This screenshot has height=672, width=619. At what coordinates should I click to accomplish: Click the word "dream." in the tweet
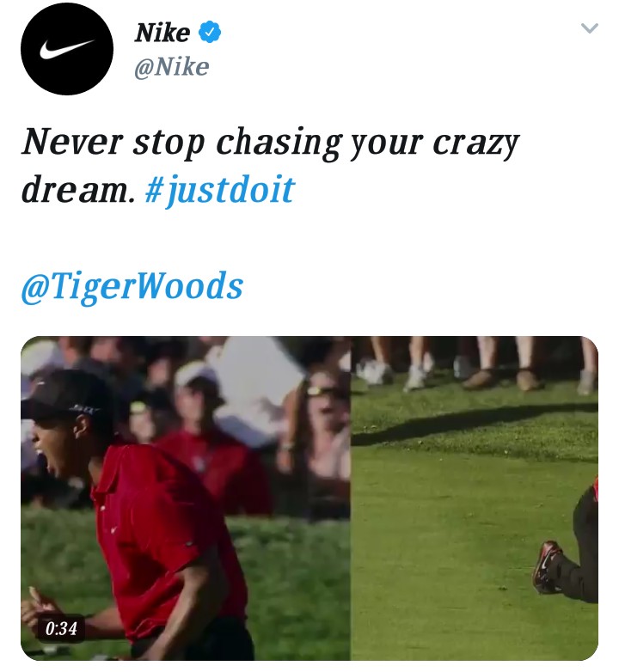coord(78,190)
